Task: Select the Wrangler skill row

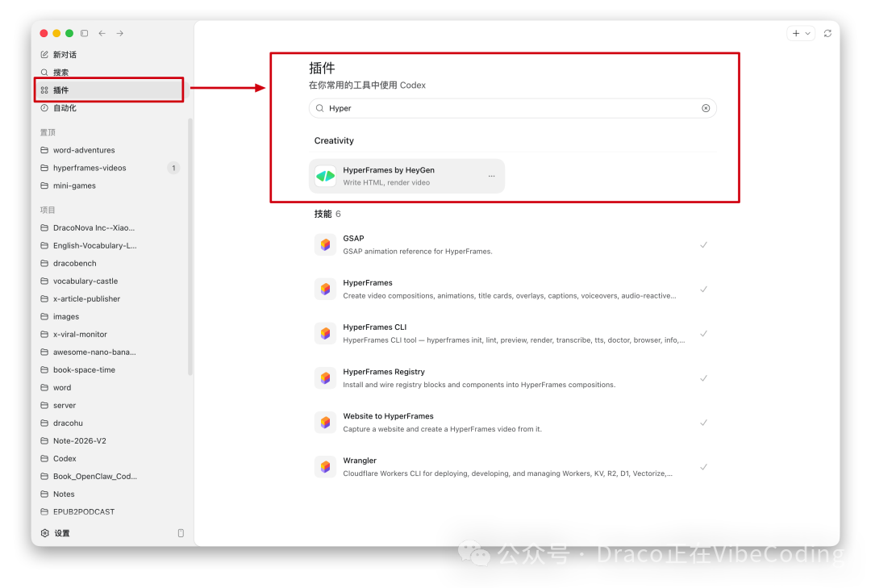Action: pos(513,467)
